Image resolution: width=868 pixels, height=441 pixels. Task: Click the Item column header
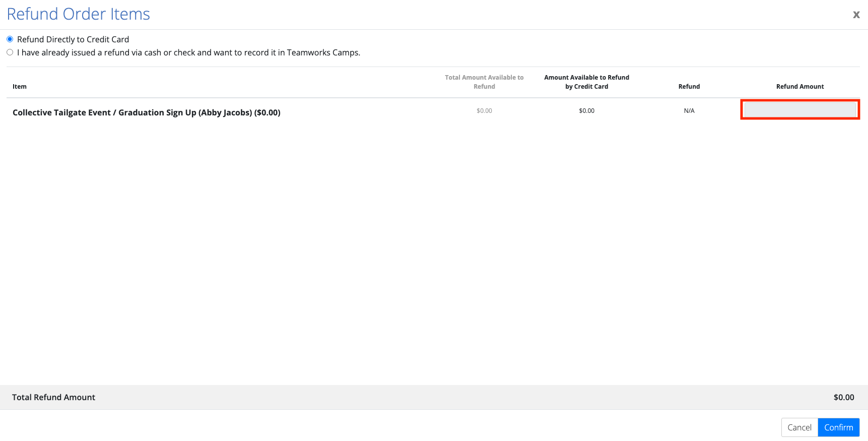click(x=20, y=87)
